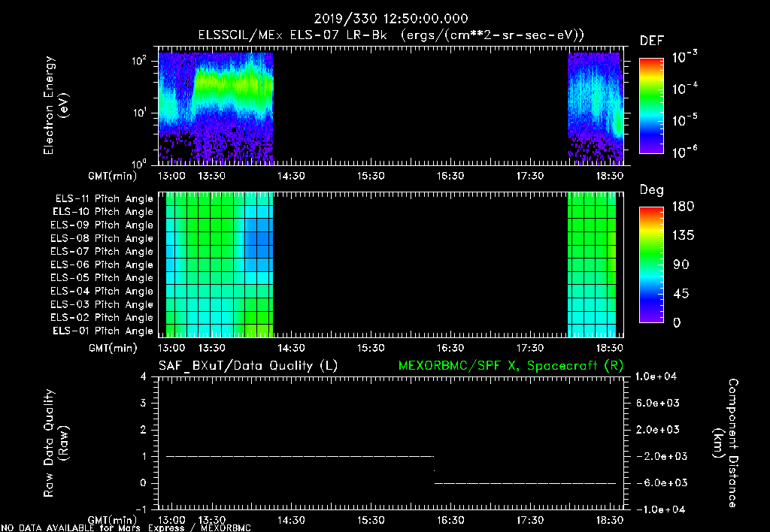Click the DEF color bar legend
The height and width of the screenshot is (532, 770).
[651, 105]
